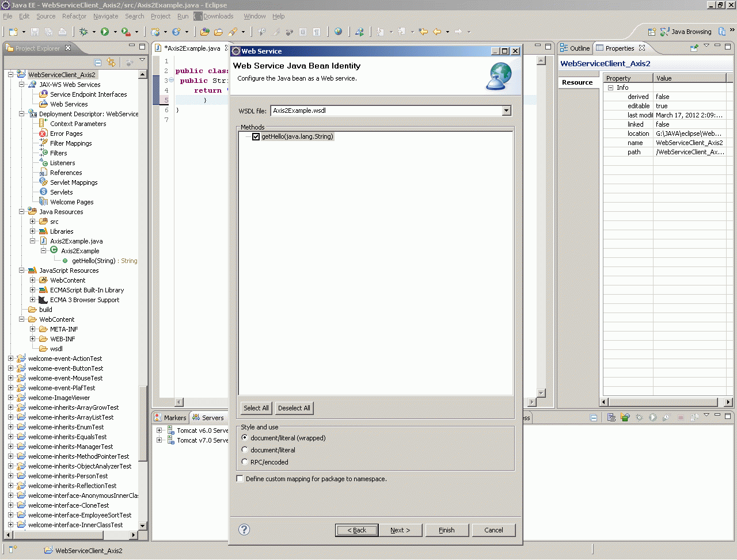The image size is (737, 560).
Task: Open the File menu
Action: pos(7,16)
